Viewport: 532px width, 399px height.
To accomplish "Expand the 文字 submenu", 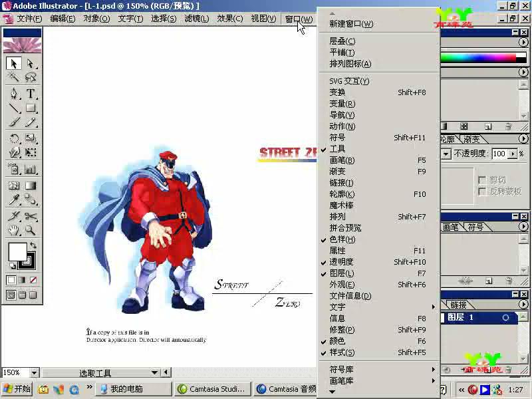I will point(378,307).
